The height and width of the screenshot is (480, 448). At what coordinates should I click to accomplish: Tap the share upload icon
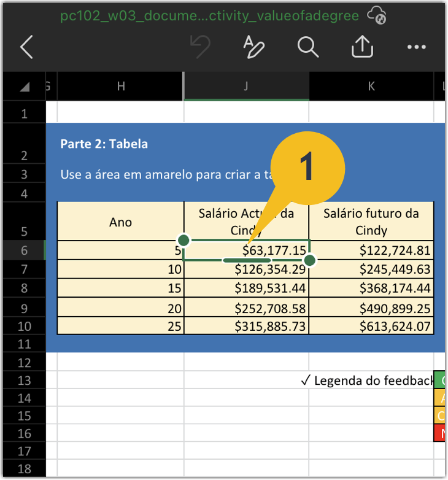[x=362, y=47]
